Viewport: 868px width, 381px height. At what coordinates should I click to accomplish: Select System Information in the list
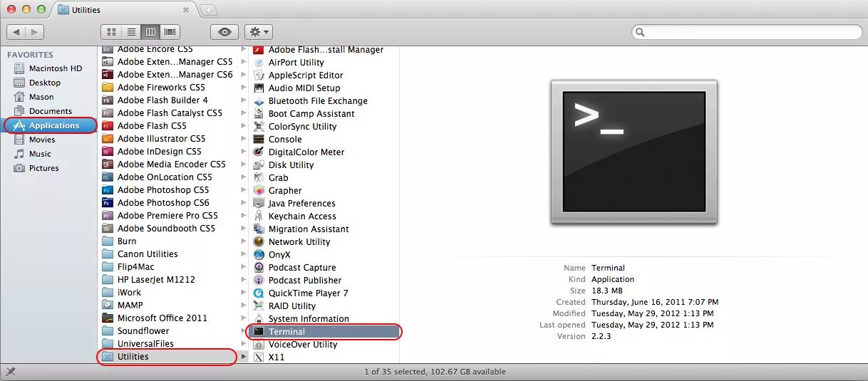324,319
